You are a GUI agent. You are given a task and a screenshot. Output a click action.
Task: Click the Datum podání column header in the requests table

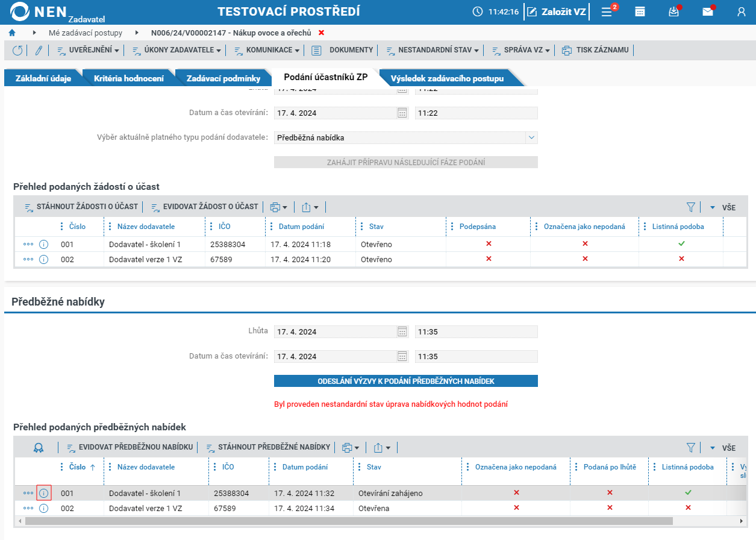pyautogui.click(x=301, y=227)
